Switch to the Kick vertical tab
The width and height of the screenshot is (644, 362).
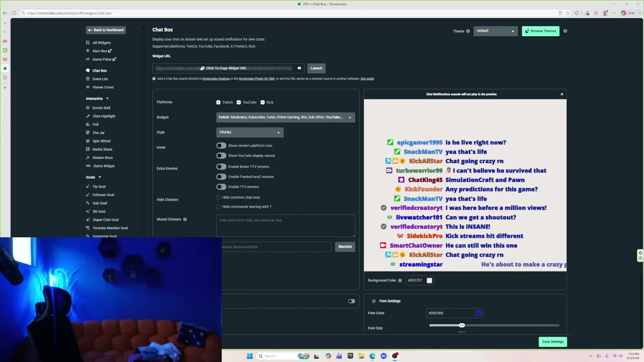pyautogui.click(x=5, y=50)
